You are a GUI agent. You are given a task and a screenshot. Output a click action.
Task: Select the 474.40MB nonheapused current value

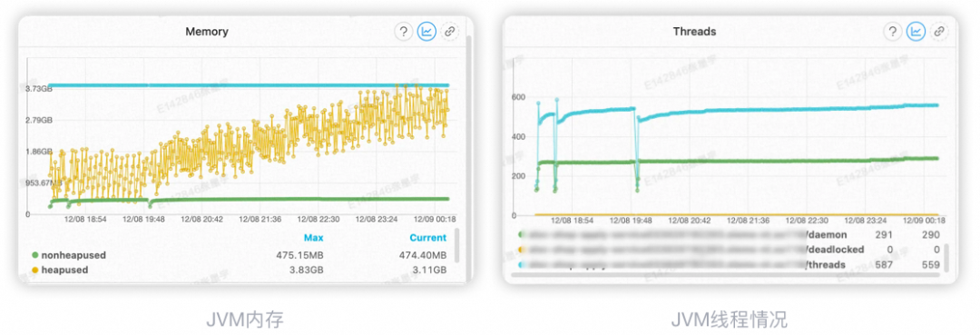tap(423, 255)
